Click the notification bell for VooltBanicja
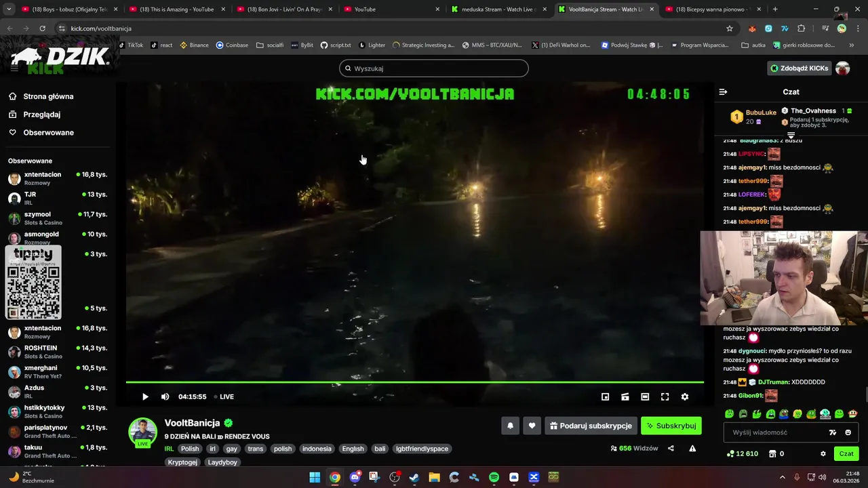The image size is (868, 488). pyautogui.click(x=510, y=426)
